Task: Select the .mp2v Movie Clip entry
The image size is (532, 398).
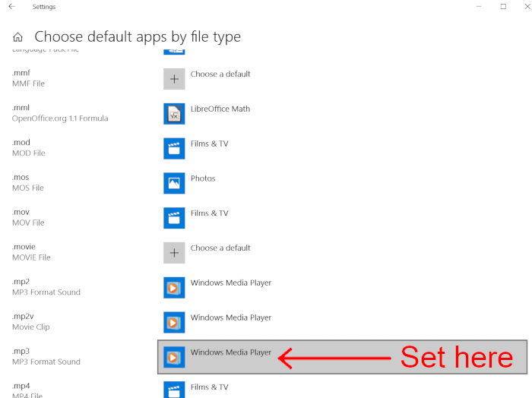Action: click(30, 321)
